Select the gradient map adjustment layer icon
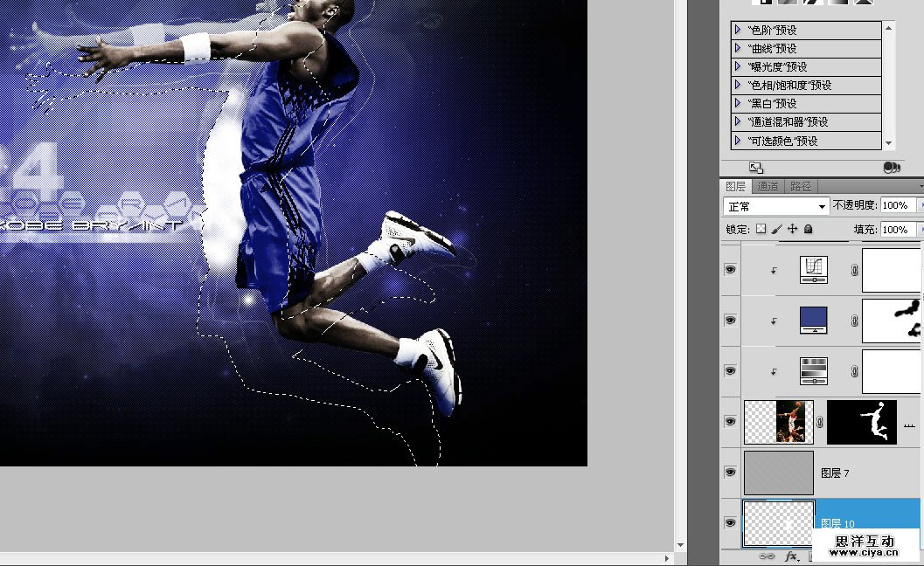Viewport: 924px width, 566px height. point(814,370)
